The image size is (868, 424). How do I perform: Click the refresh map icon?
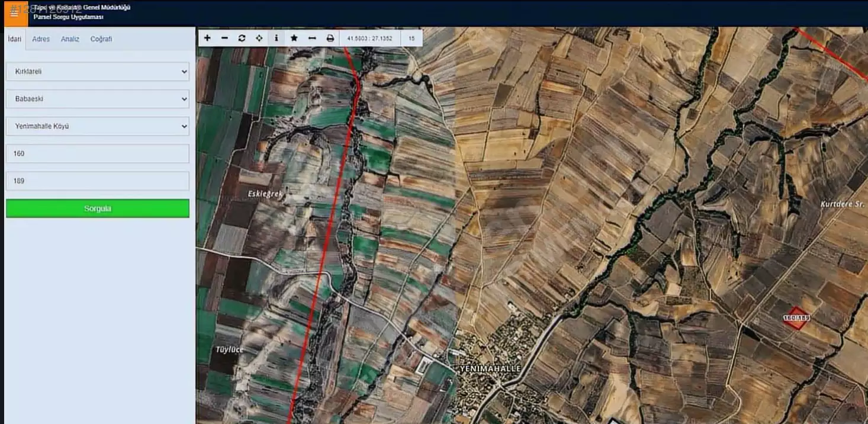[242, 38]
